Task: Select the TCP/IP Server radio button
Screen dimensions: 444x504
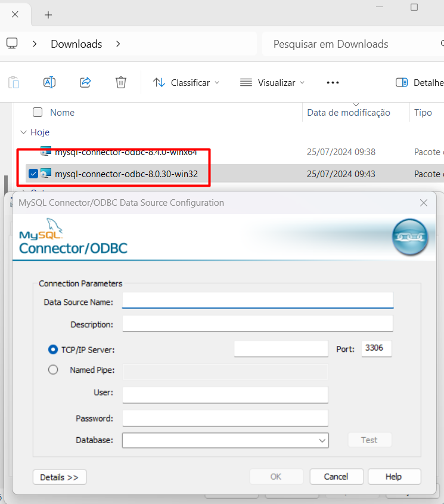Action: point(53,350)
